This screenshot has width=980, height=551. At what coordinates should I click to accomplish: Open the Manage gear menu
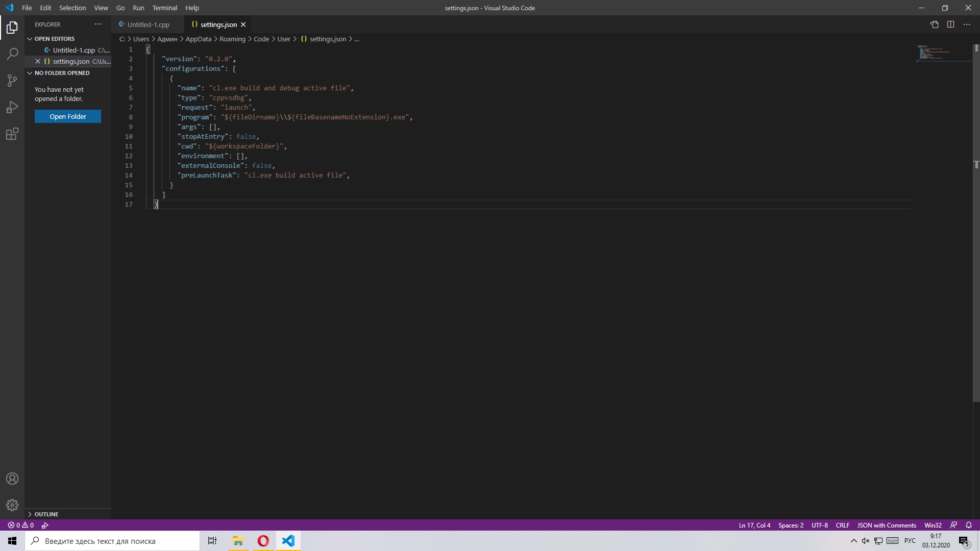12,505
